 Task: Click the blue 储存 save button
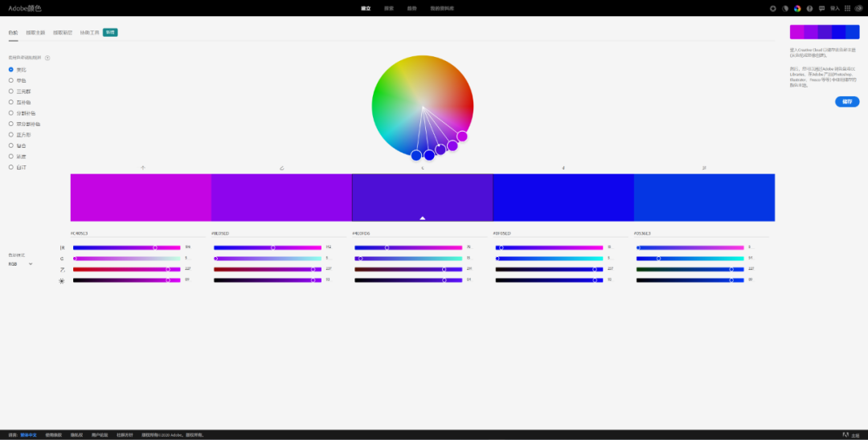[x=847, y=102]
